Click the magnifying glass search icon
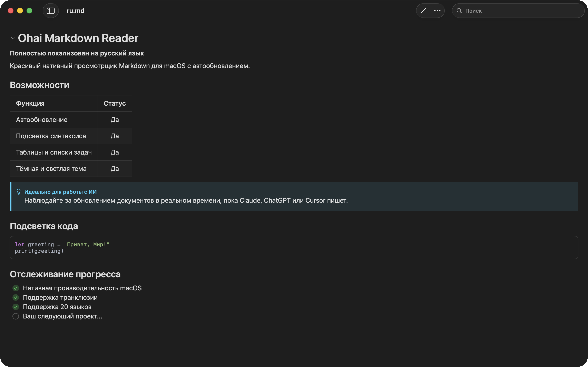This screenshot has height=367, width=588. (459, 11)
